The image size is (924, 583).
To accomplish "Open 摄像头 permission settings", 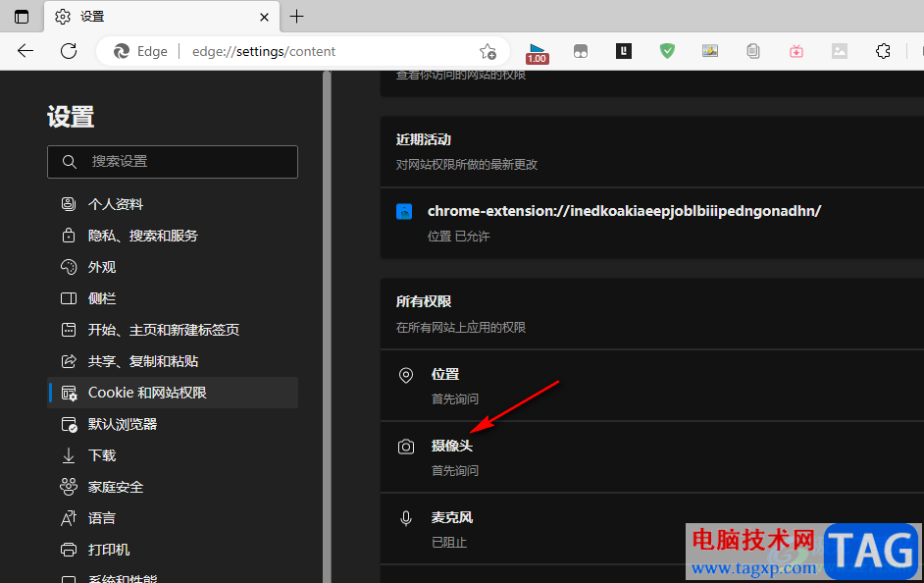I will pos(652,457).
